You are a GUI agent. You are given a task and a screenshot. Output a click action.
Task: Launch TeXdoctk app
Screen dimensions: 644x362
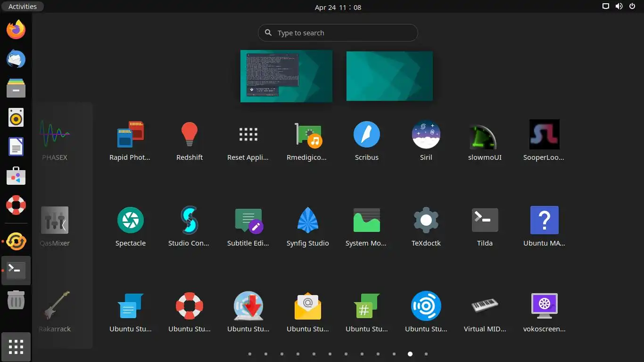(x=426, y=226)
